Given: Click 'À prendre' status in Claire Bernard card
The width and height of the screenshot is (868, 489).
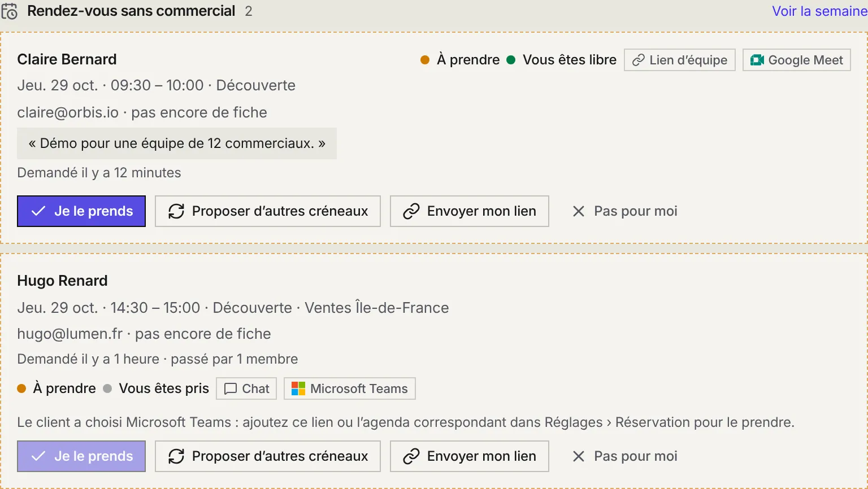Looking at the screenshot, I should point(460,60).
